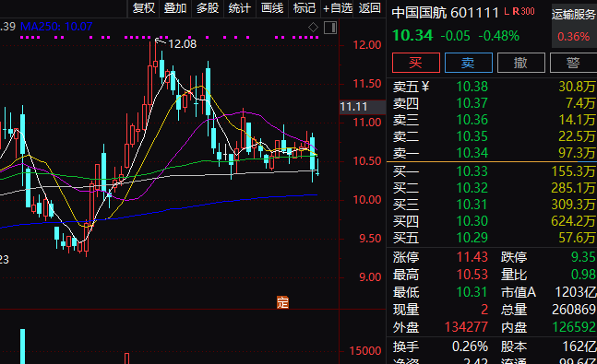Select 买四 bid price 10.30

(x=472, y=221)
